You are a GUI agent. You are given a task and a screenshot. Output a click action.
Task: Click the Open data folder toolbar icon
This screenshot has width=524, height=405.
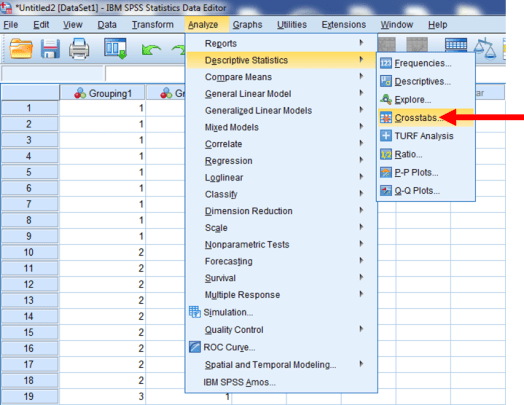(x=21, y=49)
